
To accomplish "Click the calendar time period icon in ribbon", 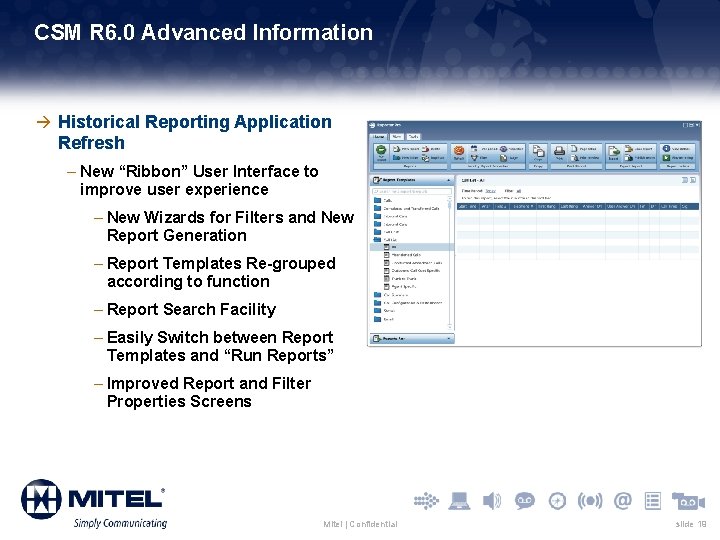I will [x=474, y=149].
